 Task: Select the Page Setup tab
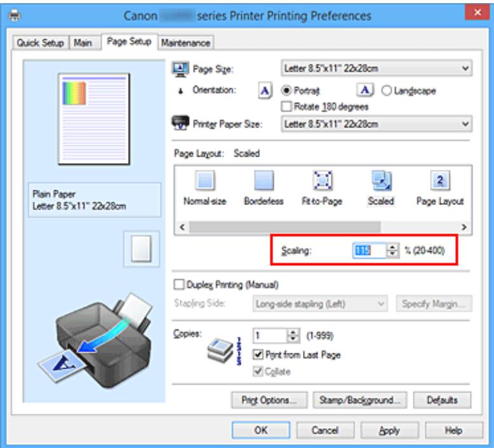[x=129, y=41]
